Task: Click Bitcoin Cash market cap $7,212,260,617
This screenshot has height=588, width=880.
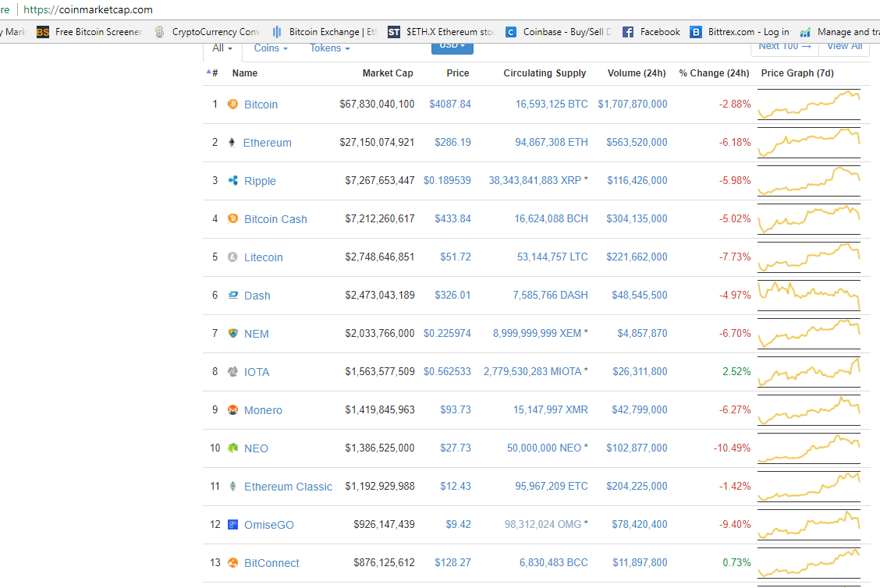Action: click(x=379, y=218)
